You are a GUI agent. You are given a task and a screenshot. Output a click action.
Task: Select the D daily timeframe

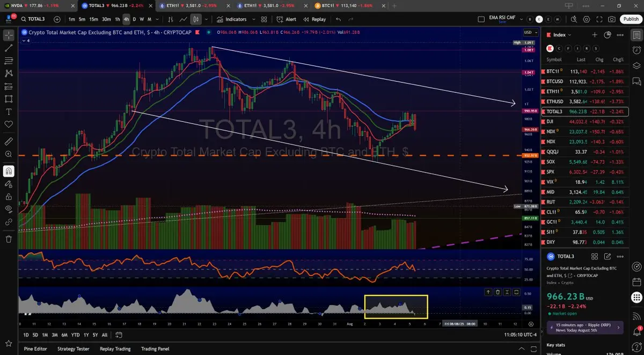click(134, 19)
